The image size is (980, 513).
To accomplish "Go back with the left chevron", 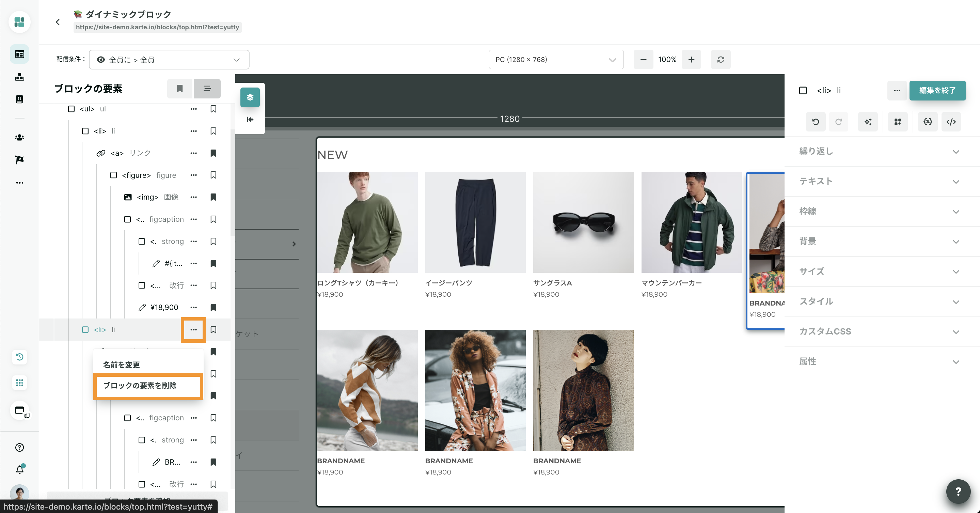I will (58, 22).
